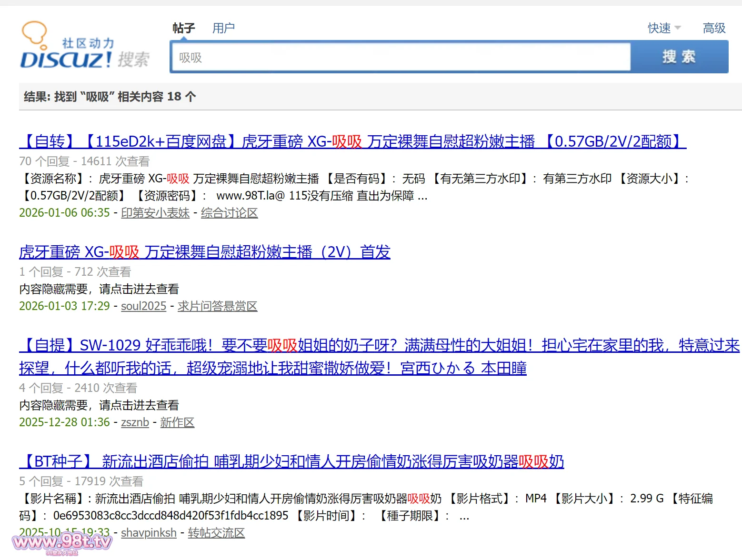Viewport: 742px width, 560px height.
Task: Open the result title ending with 首发
Action: pos(205,252)
